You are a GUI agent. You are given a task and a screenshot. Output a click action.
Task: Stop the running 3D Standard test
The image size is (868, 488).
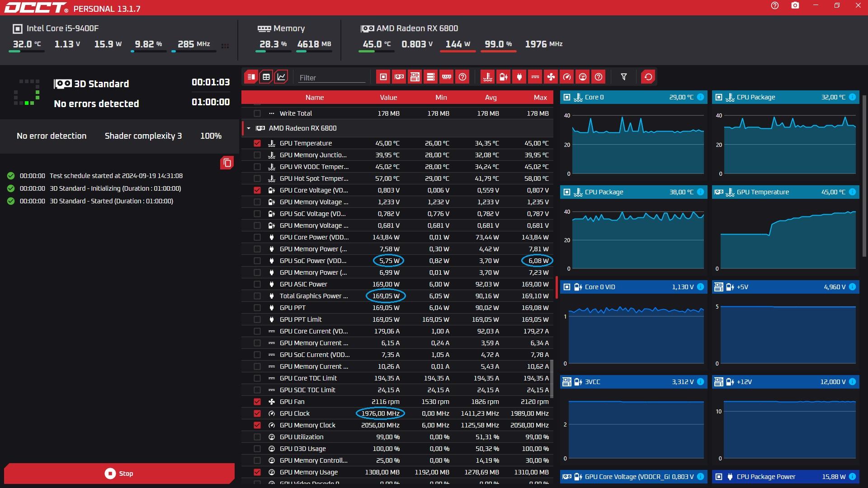coord(119,473)
